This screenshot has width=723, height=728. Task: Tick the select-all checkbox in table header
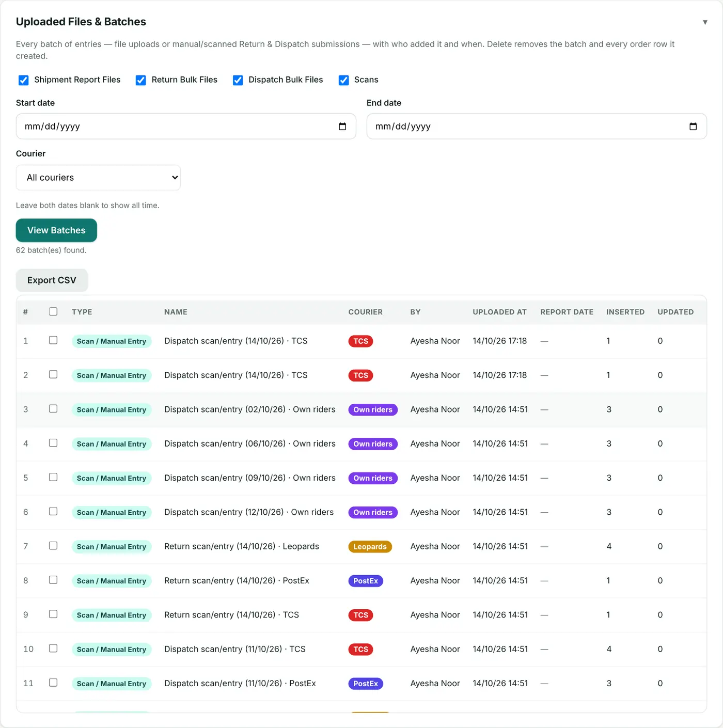(x=53, y=311)
